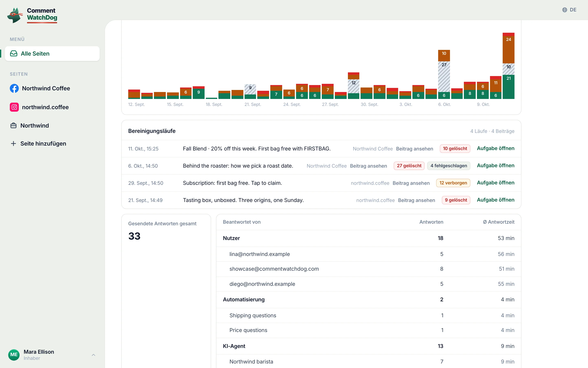Click the green bar segment labeled 21
Image resolution: width=588 pixels, height=368 pixels.
click(508, 87)
